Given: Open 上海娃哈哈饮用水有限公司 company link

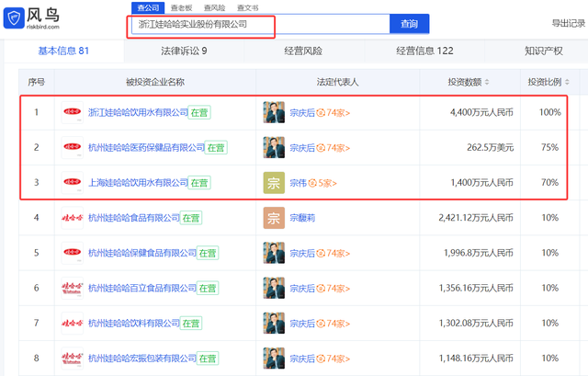Looking at the screenshot, I should [x=138, y=183].
